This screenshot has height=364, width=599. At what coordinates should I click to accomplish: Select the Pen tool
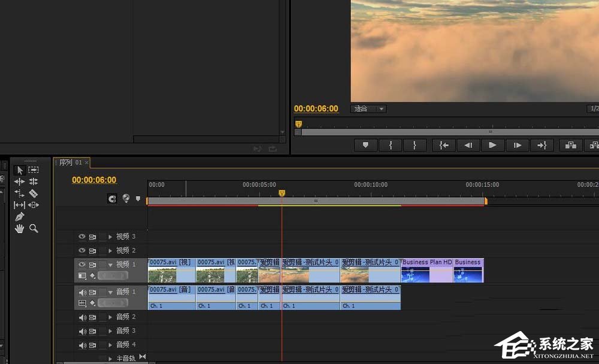tap(20, 217)
